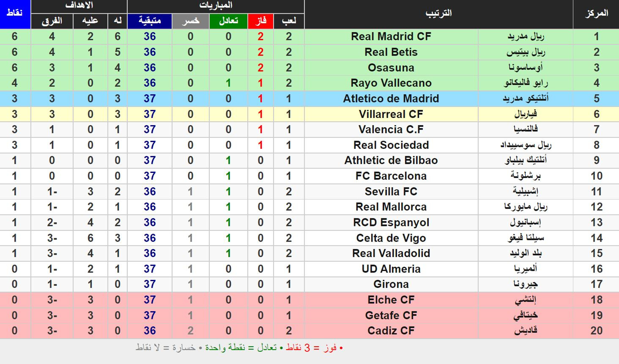Screen dimensions: 619x364
Task: Select the Sevilla FC row
Action: click(x=309, y=191)
